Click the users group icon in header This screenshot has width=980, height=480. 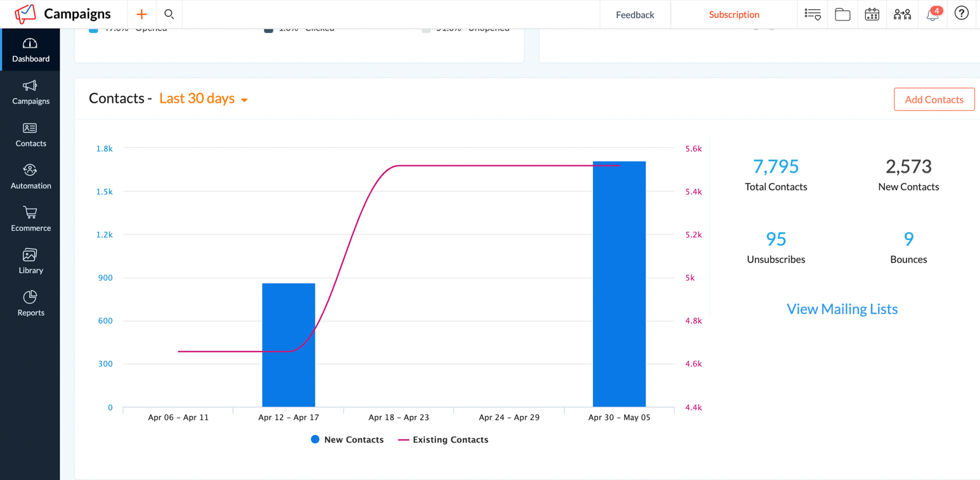[x=902, y=14]
